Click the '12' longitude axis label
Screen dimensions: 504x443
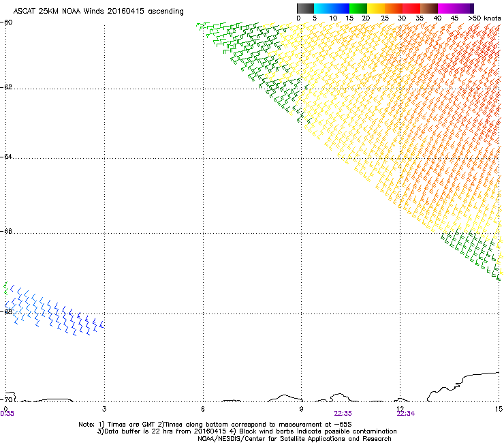pyautogui.click(x=400, y=409)
